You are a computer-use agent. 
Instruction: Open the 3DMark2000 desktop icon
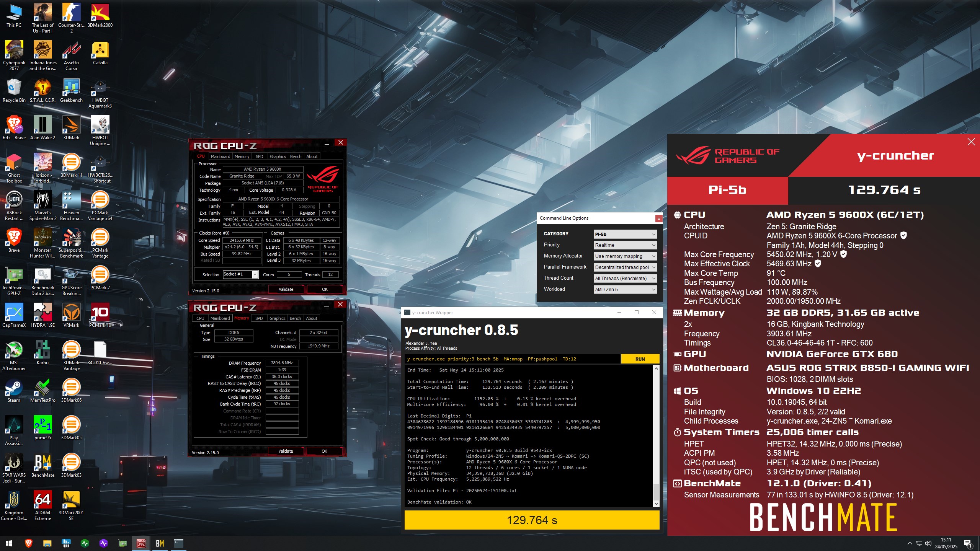(100, 15)
